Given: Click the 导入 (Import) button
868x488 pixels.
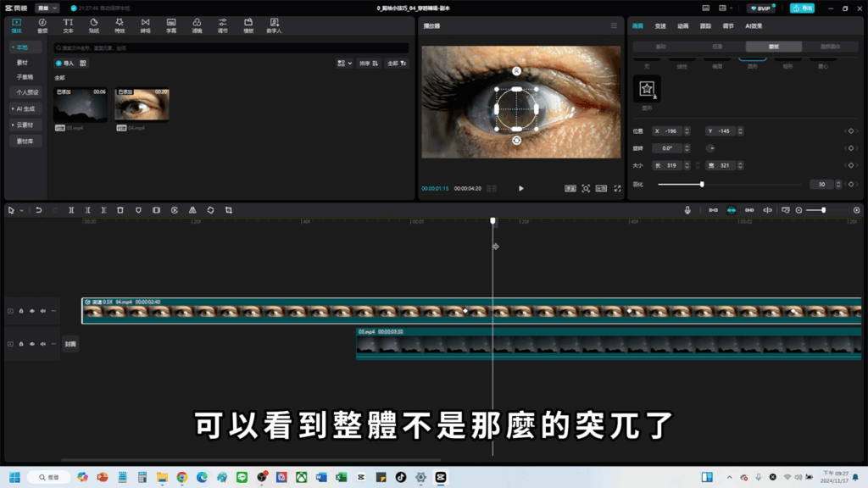Looking at the screenshot, I should [64, 64].
